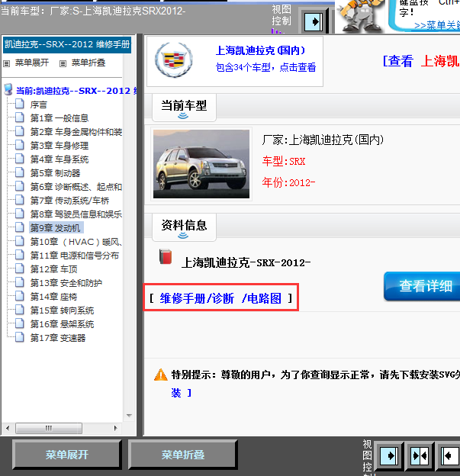Viewport: 460px width, 476px height.
Task: Click the page icon beside 第12章 车顶
Action: pyautogui.click(x=20, y=269)
